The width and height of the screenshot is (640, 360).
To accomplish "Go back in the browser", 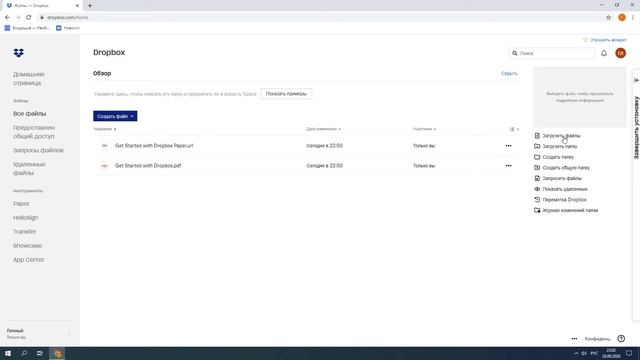I will pos(7,17).
